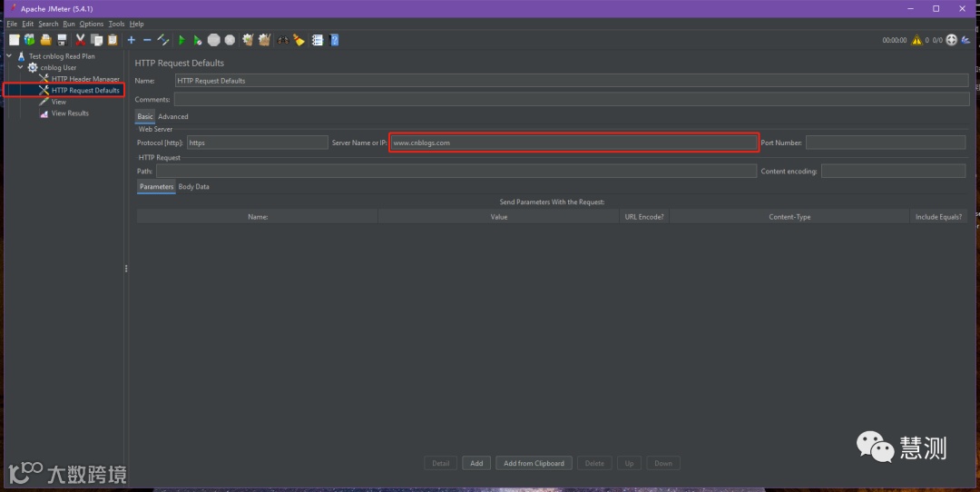Image resolution: width=980 pixels, height=492 pixels.
Task: Click the Value column header
Action: (x=499, y=217)
